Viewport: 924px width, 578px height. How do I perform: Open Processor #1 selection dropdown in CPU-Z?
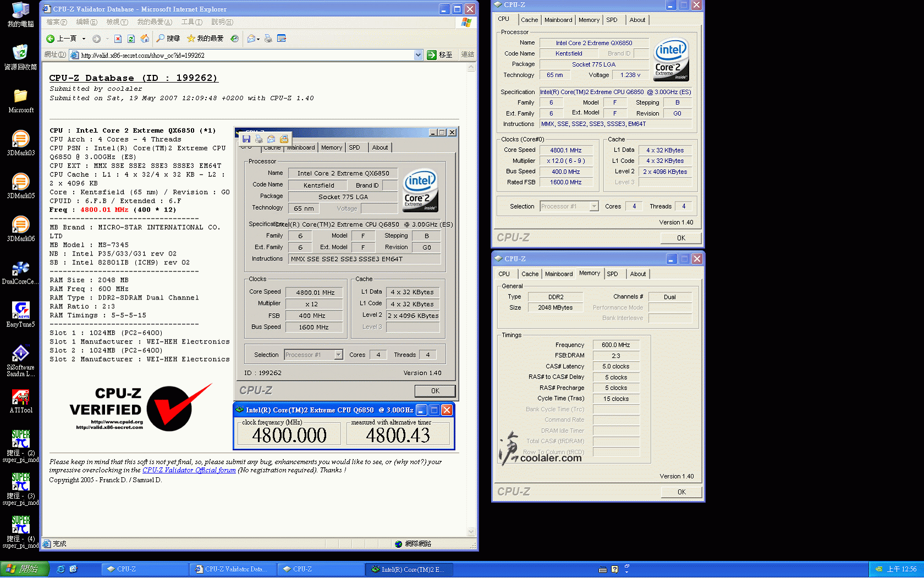coord(594,206)
